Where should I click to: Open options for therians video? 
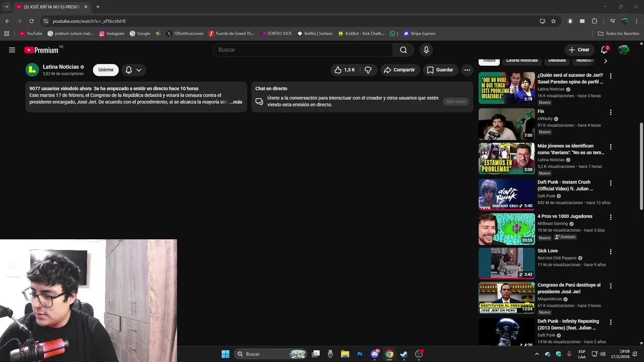611,147
